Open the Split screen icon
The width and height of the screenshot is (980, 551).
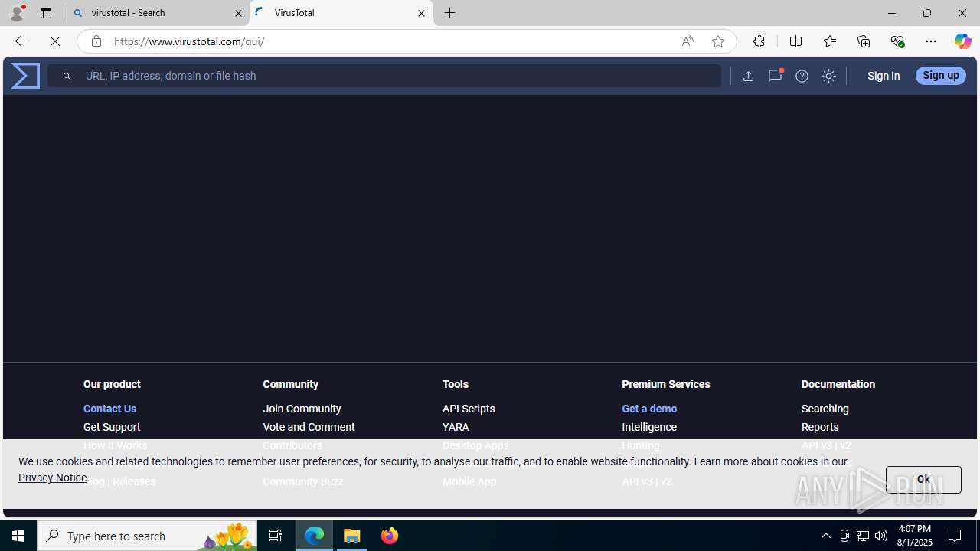tap(795, 41)
